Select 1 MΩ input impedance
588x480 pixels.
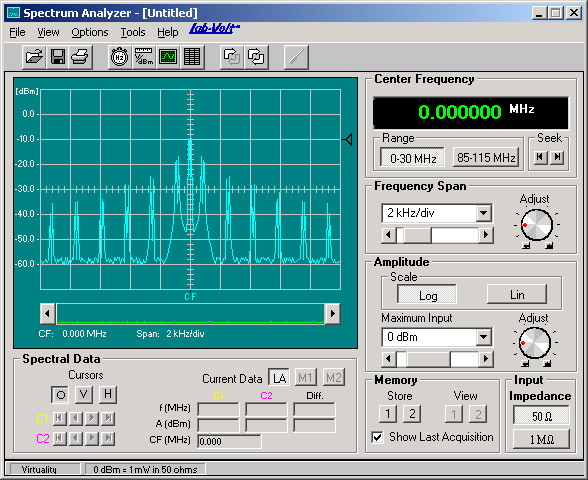[541, 439]
